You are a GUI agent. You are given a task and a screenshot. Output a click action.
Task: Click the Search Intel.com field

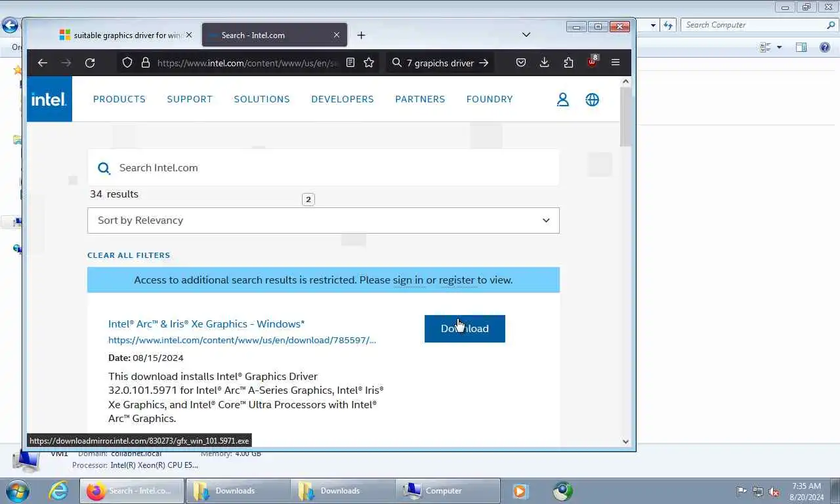coord(324,168)
